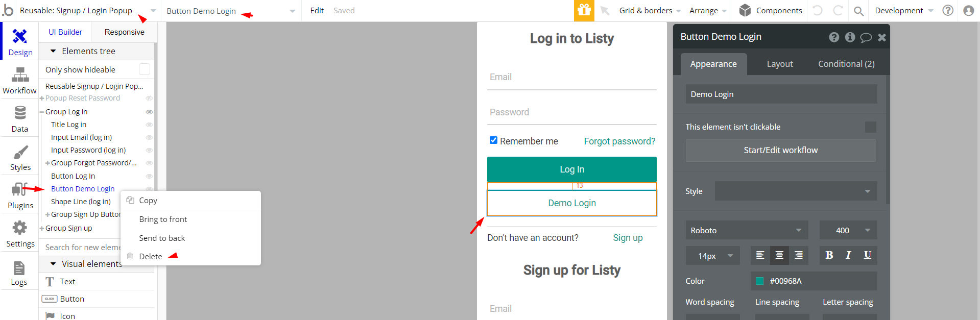
Task: Open the Roboto font dropdown
Action: [746, 230]
